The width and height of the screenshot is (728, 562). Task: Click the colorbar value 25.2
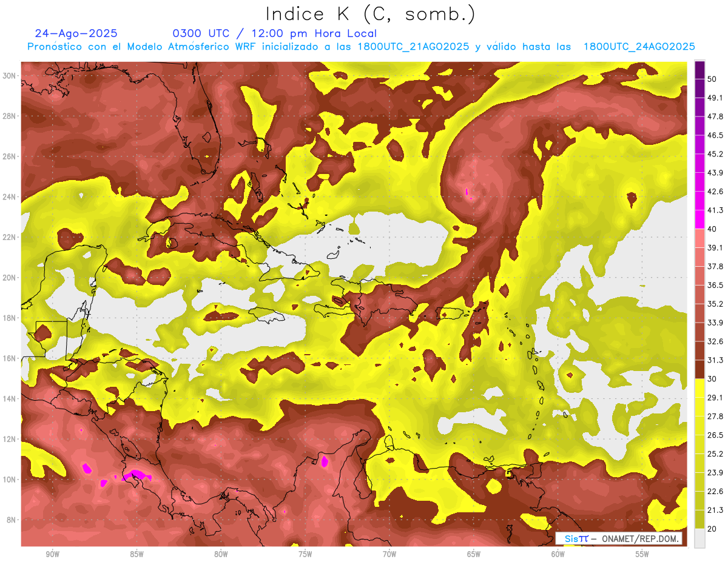[x=716, y=453]
